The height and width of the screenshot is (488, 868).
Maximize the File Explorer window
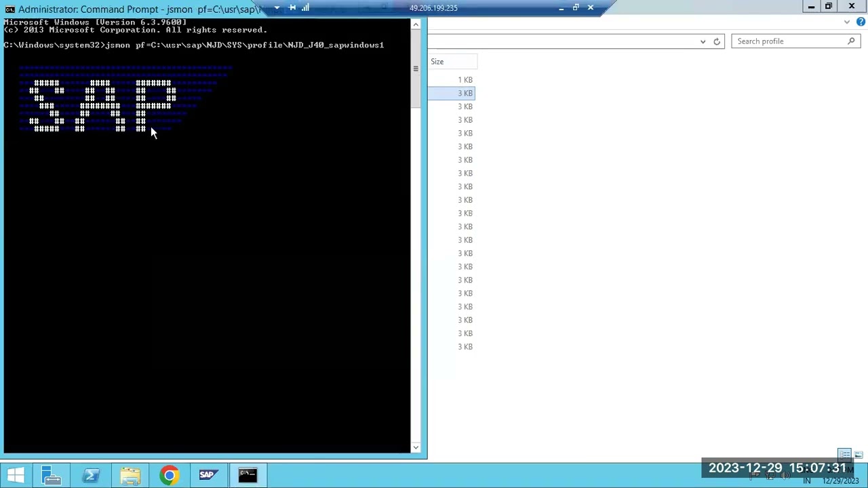click(829, 7)
